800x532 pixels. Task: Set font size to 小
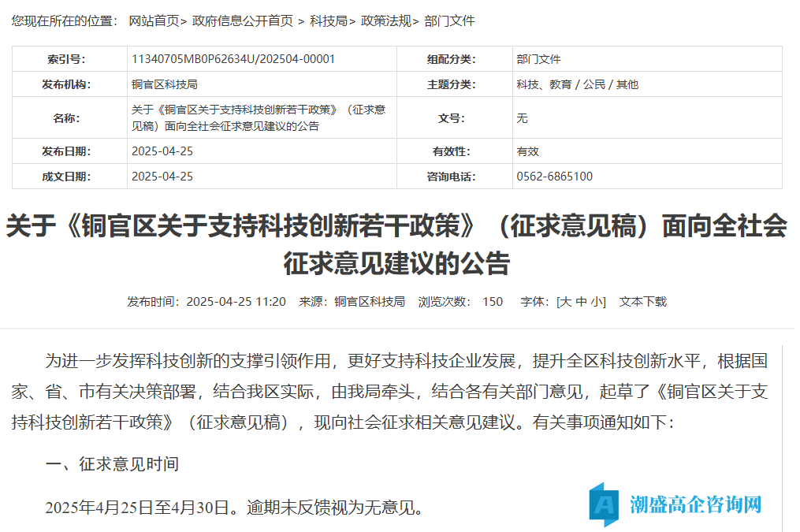click(596, 301)
